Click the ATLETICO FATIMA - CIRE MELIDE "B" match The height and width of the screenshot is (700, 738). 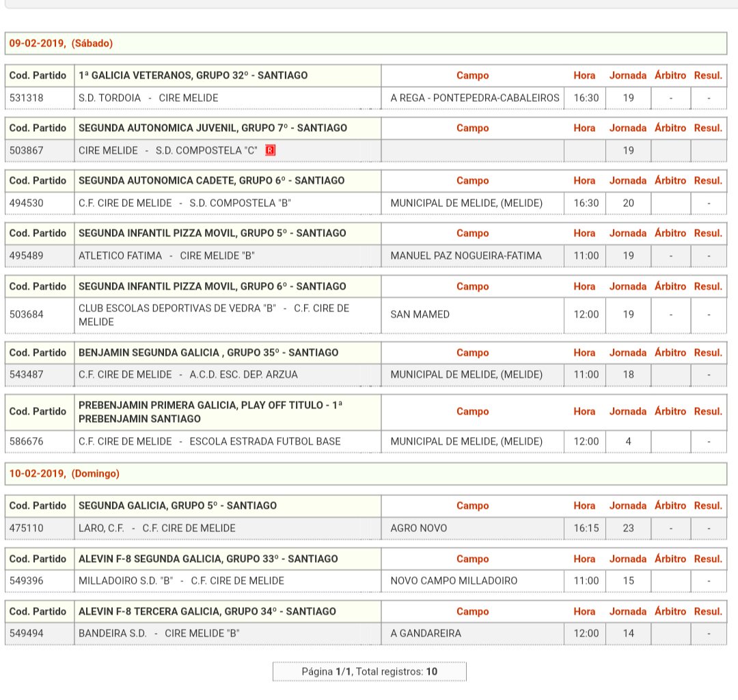pos(167,256)
